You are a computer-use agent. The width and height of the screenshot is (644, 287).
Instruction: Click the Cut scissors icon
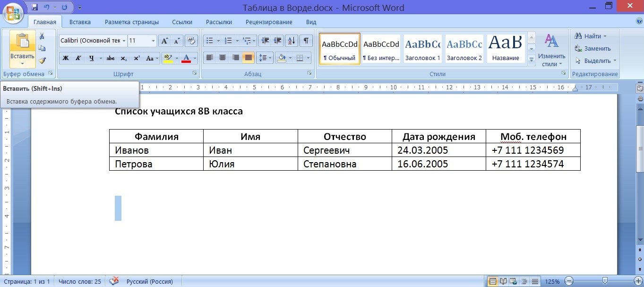42,36
